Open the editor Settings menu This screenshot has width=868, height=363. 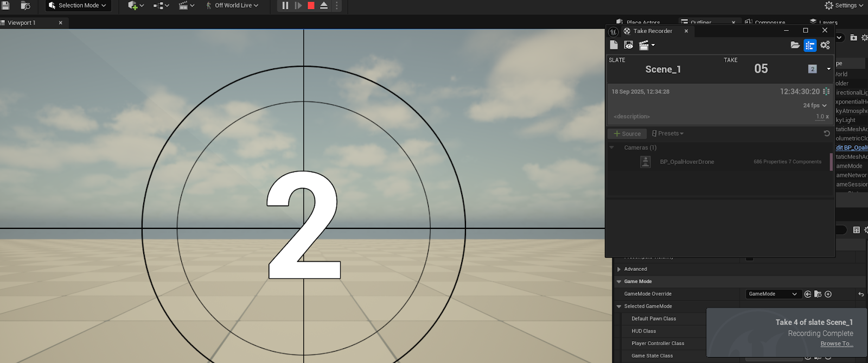(844, 5)
